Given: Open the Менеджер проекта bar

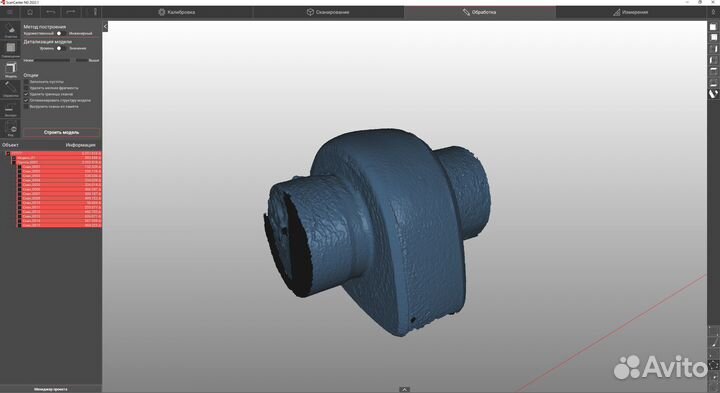Looking at the screenshot, I should coord(51,389).
